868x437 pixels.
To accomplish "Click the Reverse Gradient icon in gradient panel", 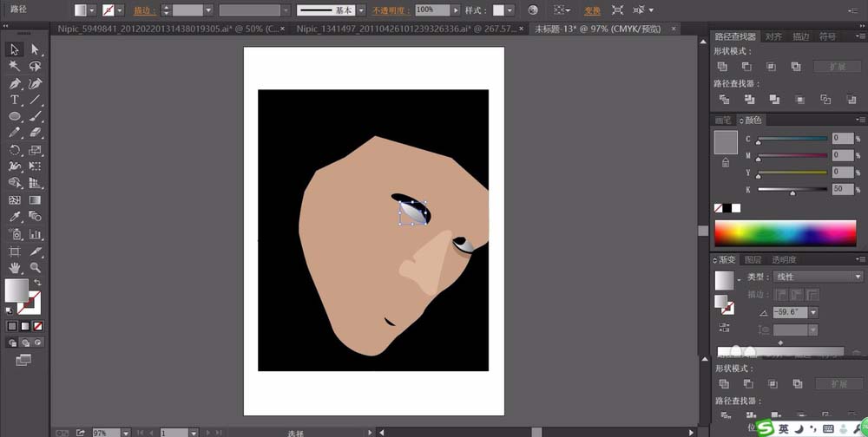I will coord(723,327).
